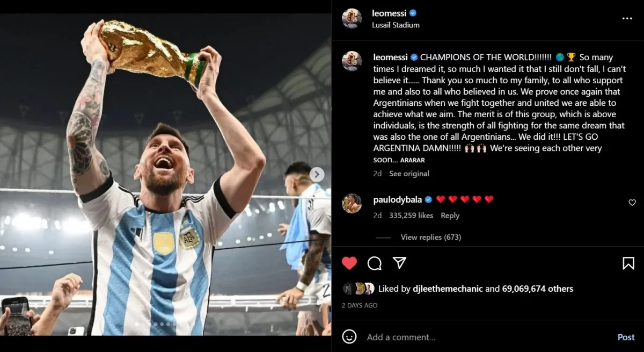Unlike the post with the red heart
644x352 pixels.
[349, 263]
